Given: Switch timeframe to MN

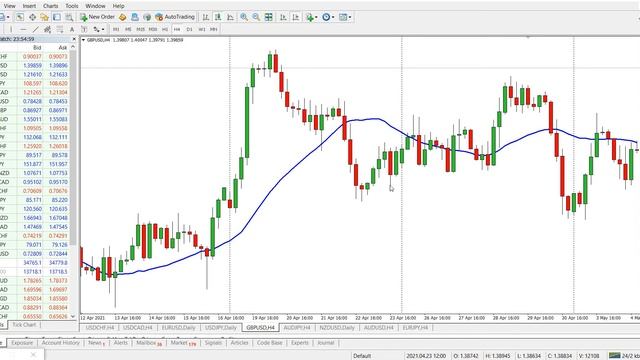Looking at the screenshot, I should pyautogui.click(x=213, y=29).
